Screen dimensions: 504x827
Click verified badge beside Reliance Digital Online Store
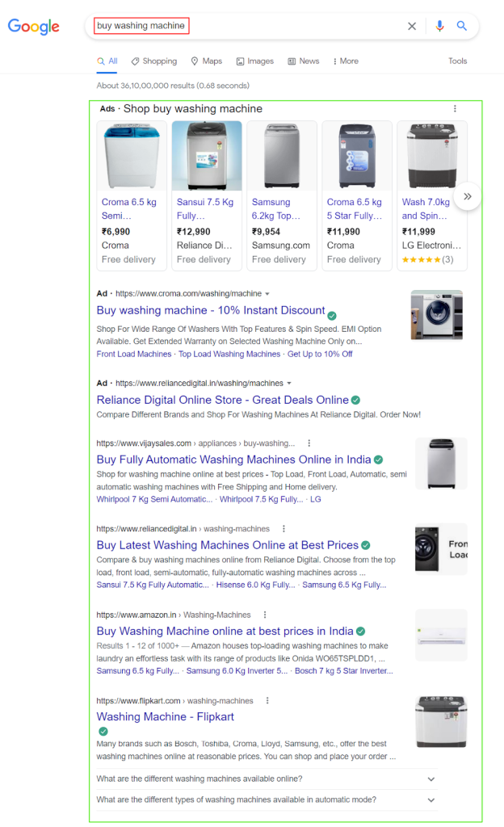[x=356, y=401]
